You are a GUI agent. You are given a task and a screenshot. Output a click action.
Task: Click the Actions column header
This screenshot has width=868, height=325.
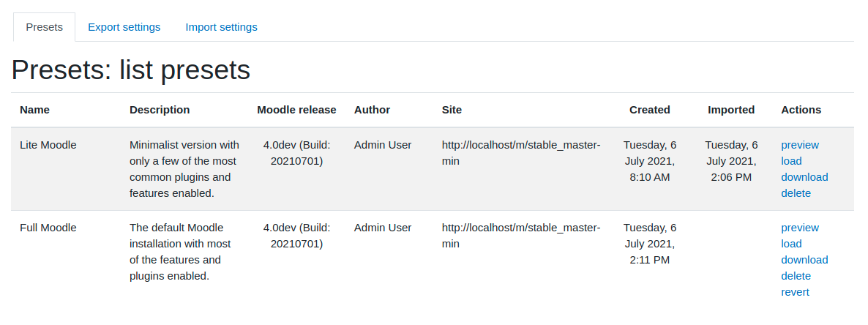tap(801, 110)
